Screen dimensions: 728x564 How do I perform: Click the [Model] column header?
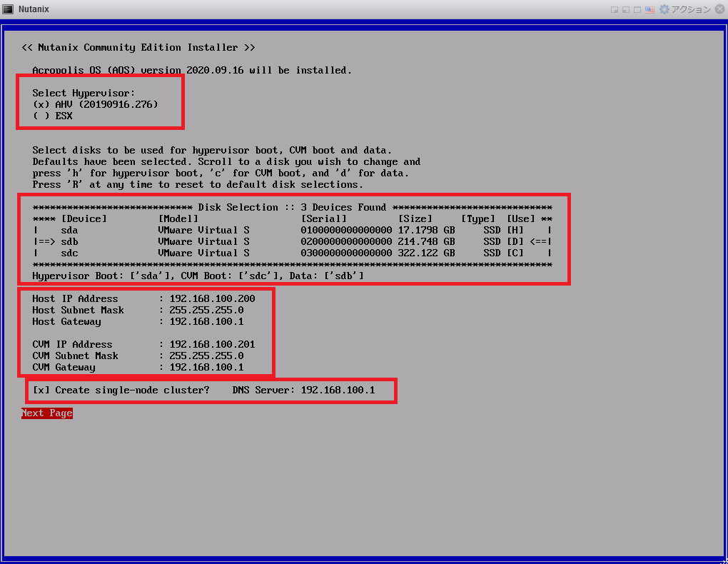pos(178,218)
